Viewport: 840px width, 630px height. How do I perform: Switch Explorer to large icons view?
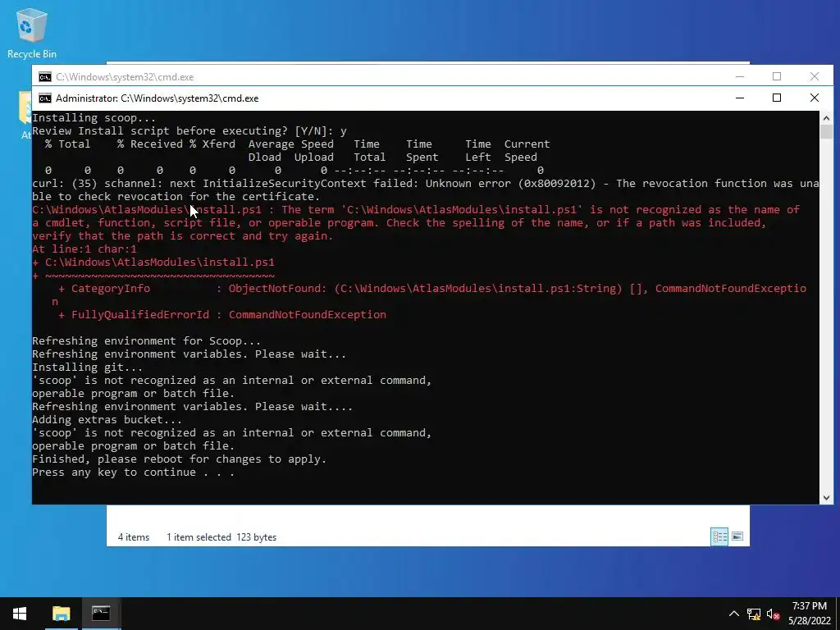(737, 536)
